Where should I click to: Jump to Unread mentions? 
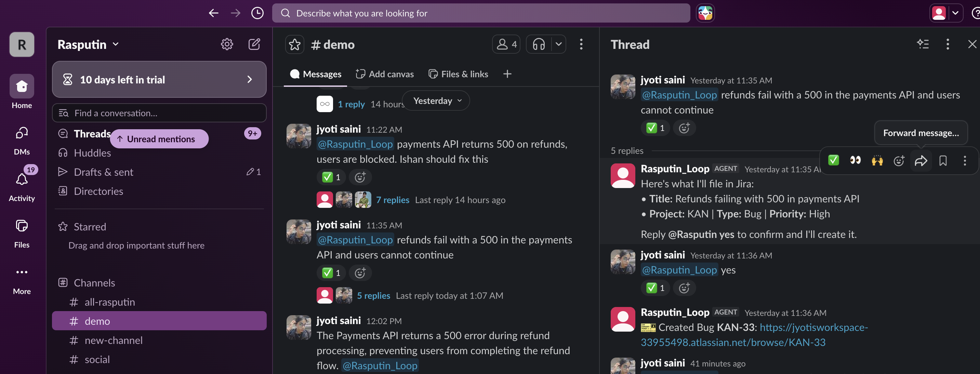[x=159, y=139]
